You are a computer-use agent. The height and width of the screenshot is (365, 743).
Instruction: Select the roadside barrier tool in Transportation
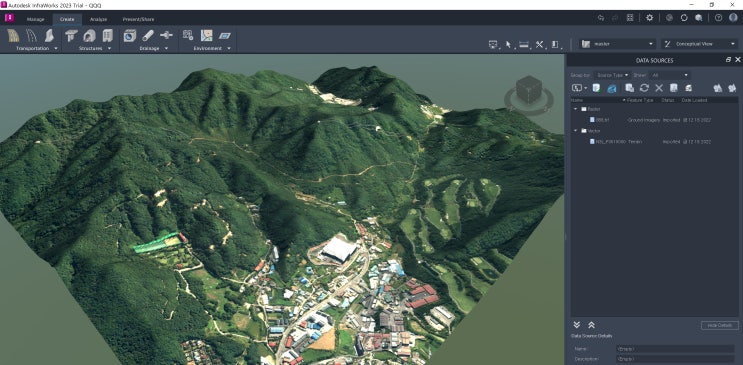click(49, 36)
